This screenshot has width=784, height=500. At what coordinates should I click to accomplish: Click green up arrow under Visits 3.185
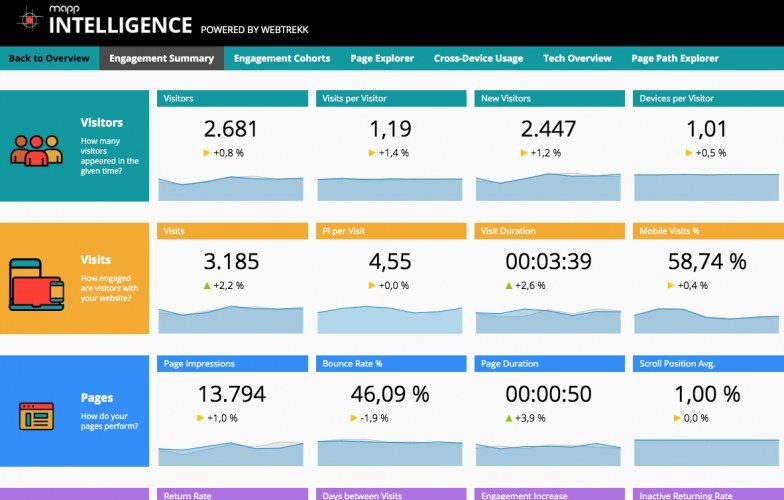206,286
